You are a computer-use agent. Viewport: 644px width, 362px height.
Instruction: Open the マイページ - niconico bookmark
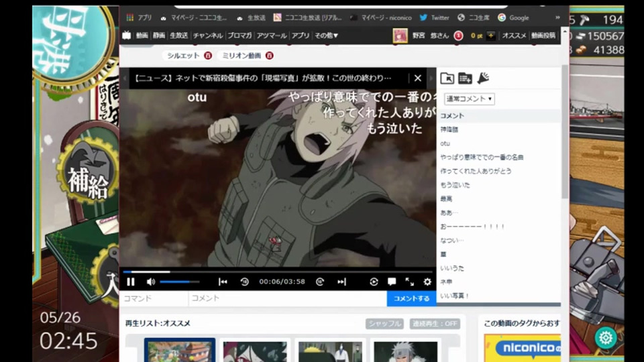coord(381,17)
